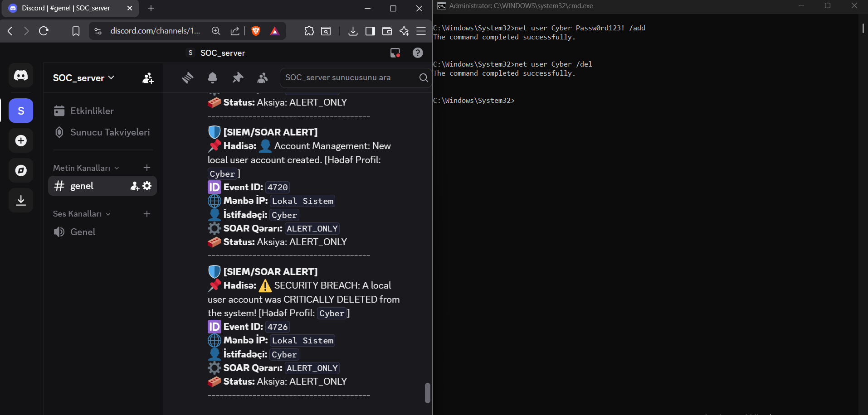Click Event ID value 4720
The height and width of the screenshot is (415, 868).
[x=278, y=187]
